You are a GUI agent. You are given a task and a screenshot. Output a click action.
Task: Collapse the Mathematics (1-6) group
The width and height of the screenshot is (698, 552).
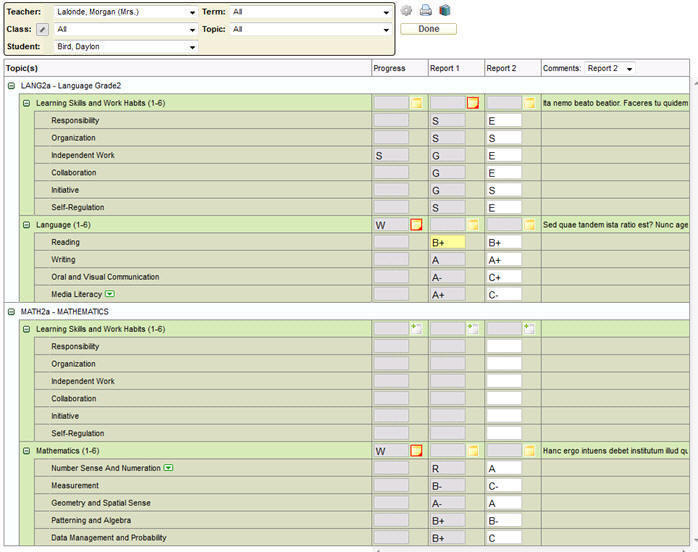click(x=27, y=451)
